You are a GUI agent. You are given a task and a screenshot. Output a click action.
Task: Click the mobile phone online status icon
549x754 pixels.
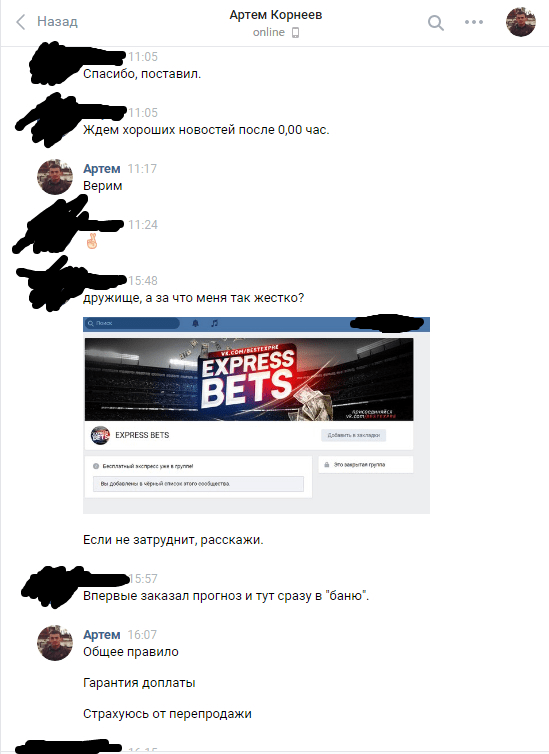(296, 32)
